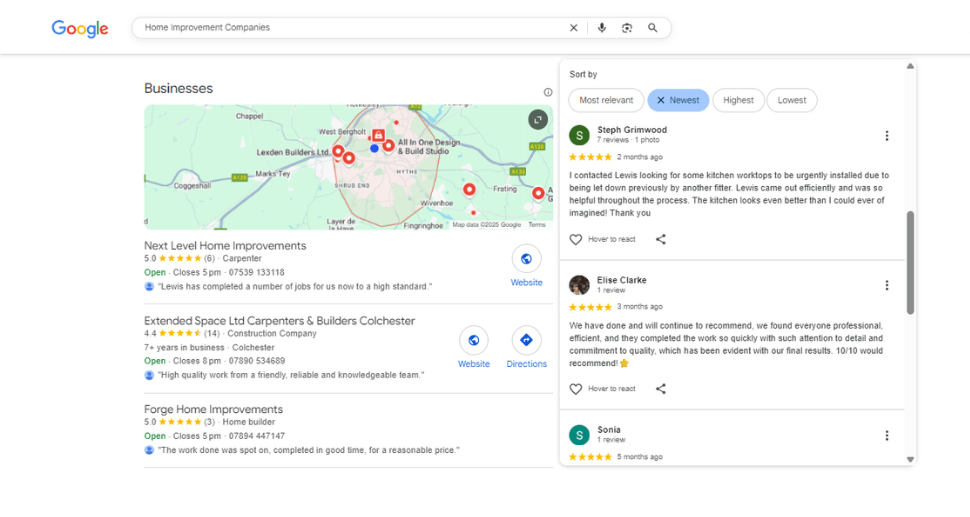Click the magnifier search button

[653, 28]
